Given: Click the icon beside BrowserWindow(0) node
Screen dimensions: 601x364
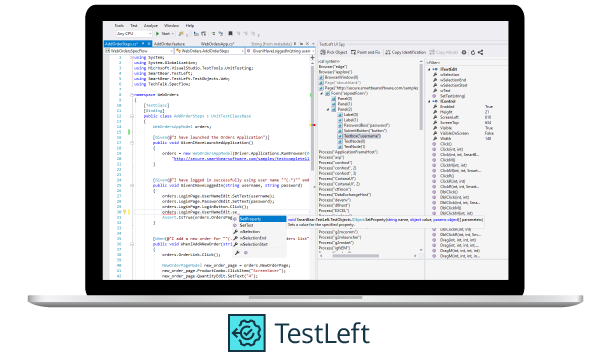Looking at the screenshot, I should click(x=321, y=77).
